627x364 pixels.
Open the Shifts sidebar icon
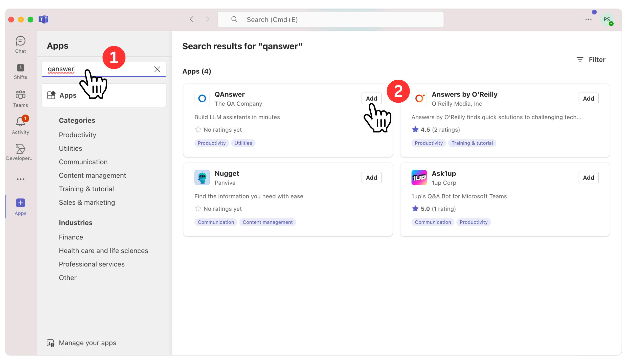20,72
